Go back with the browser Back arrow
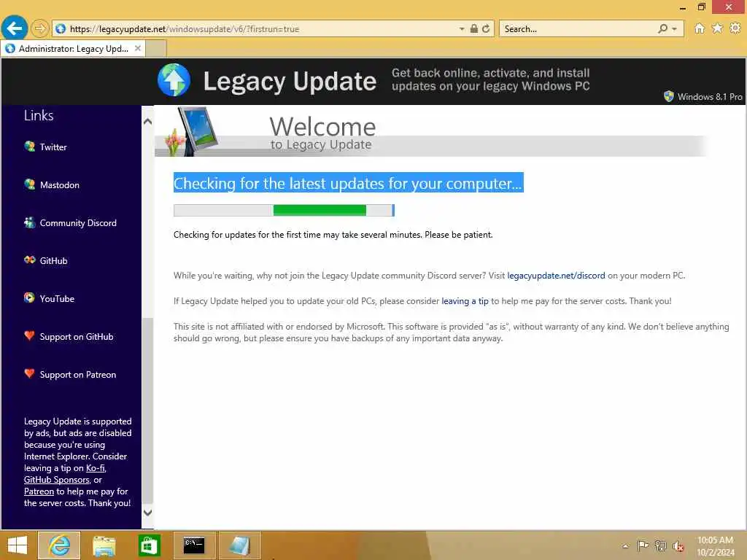This screenshot has height=560, width=747. 15,28
